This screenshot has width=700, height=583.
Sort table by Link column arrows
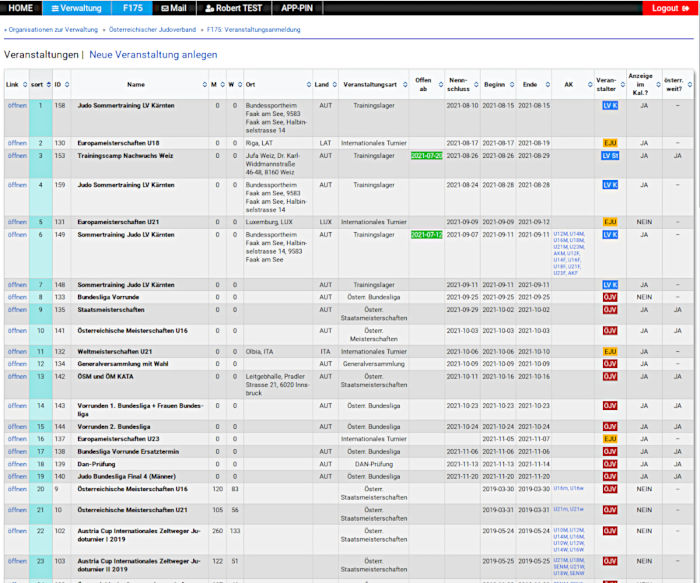25,84
